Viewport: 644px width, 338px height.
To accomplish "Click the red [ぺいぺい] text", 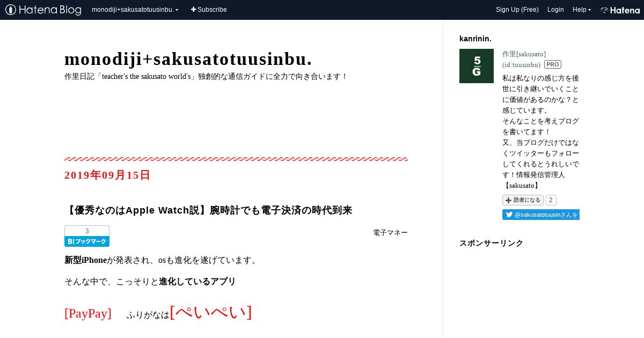I will (211, 312).
